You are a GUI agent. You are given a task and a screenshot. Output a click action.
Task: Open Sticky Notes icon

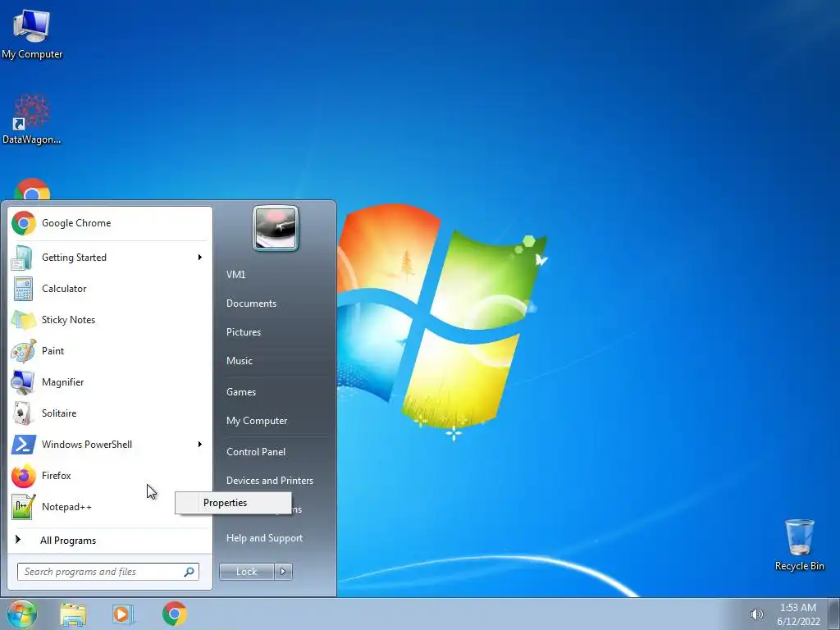23,320
